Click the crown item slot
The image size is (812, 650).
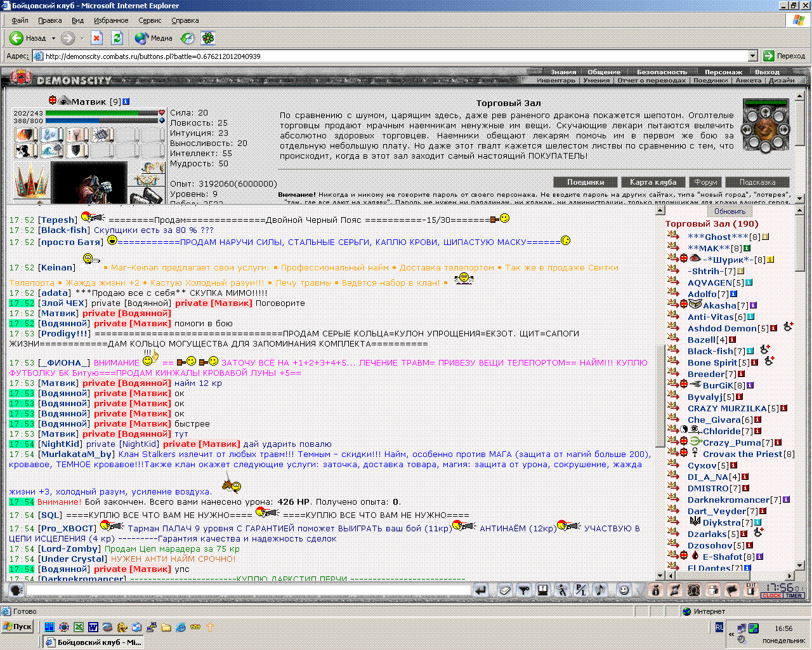point(30,182)
